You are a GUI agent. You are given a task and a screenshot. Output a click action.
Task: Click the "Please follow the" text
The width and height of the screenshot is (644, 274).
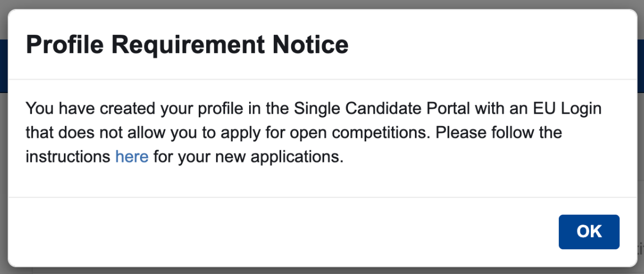pos(499,132)
